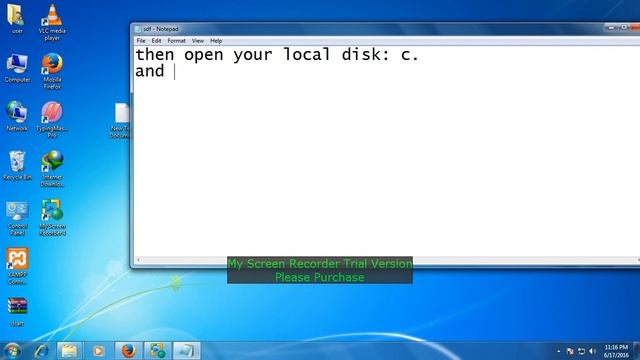Show hidden system tray icons arrow

[558, 351]
